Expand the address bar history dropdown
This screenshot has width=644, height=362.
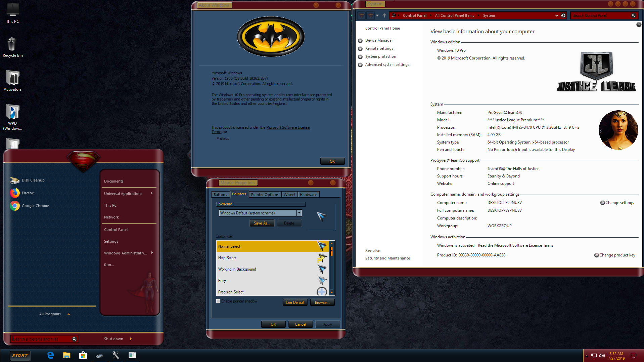556,15
